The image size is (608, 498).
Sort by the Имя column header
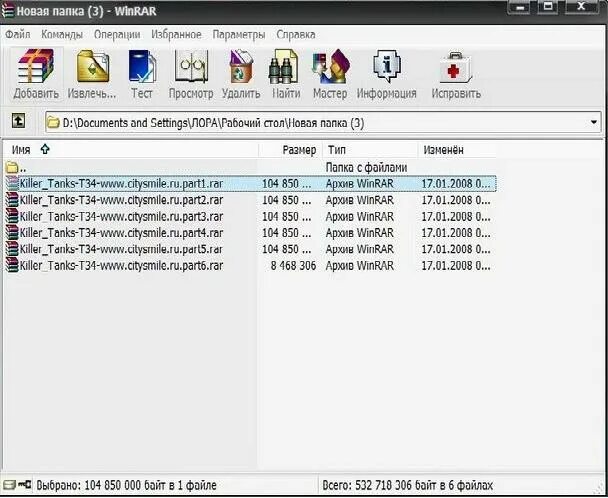coord(131,150)
